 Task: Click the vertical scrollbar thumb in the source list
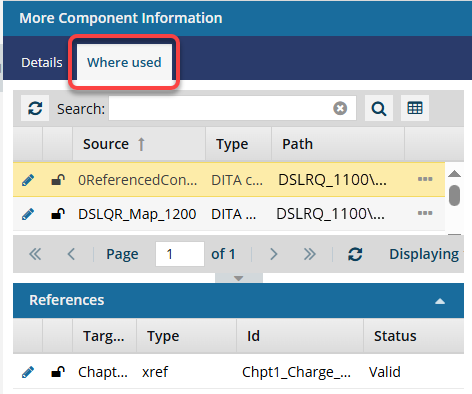tap(454, 195)
